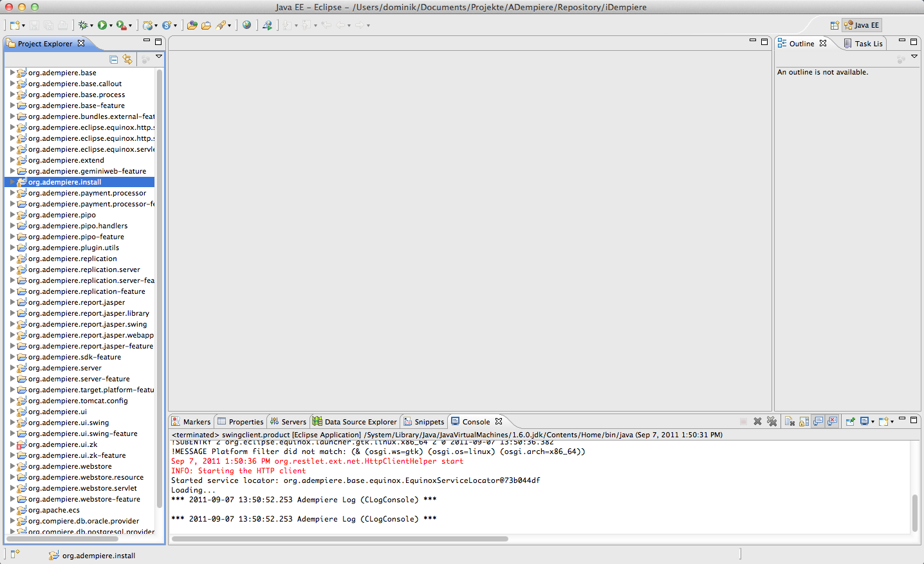Open the Display Selected Console dropdown arrow
Image resolution: width=924 pixels, height=564 pixels.
[x=873, y=422]
